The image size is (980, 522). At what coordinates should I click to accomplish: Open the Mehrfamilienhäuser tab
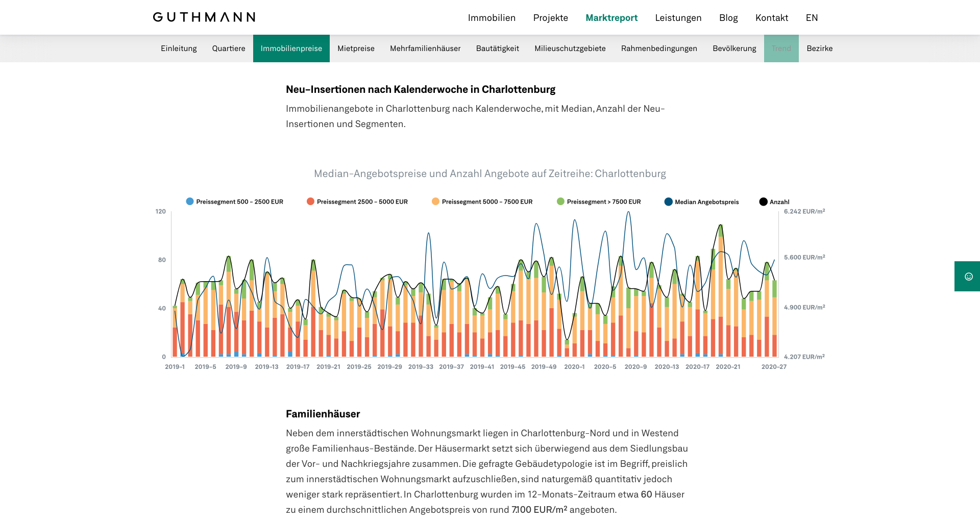click(425, 48)
